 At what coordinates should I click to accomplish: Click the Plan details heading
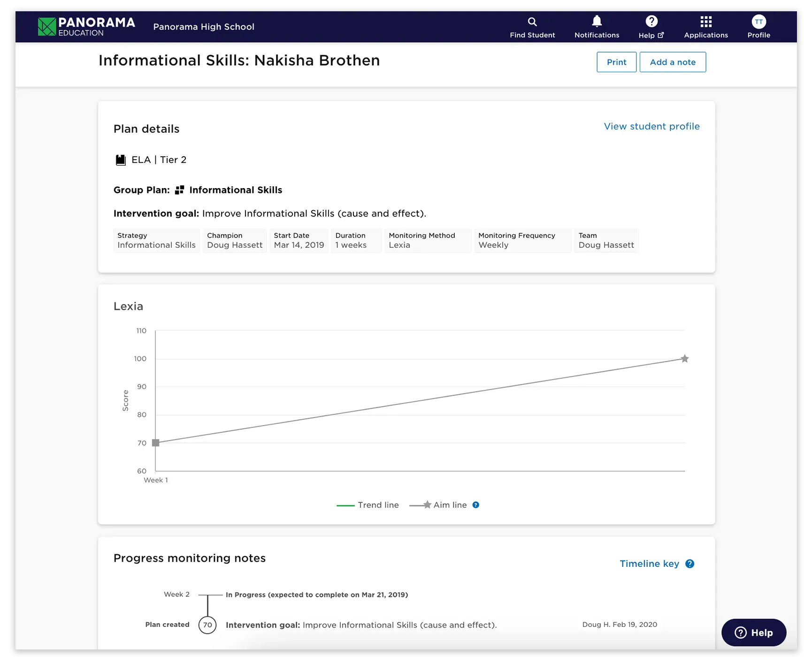pyautogui.click(x=146, y=129)
